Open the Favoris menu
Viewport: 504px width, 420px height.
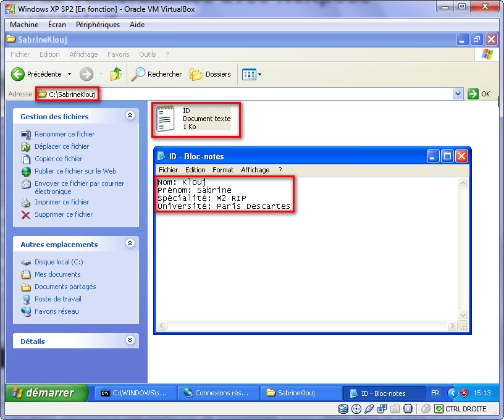pyautogui.click(x=119, y=54)
